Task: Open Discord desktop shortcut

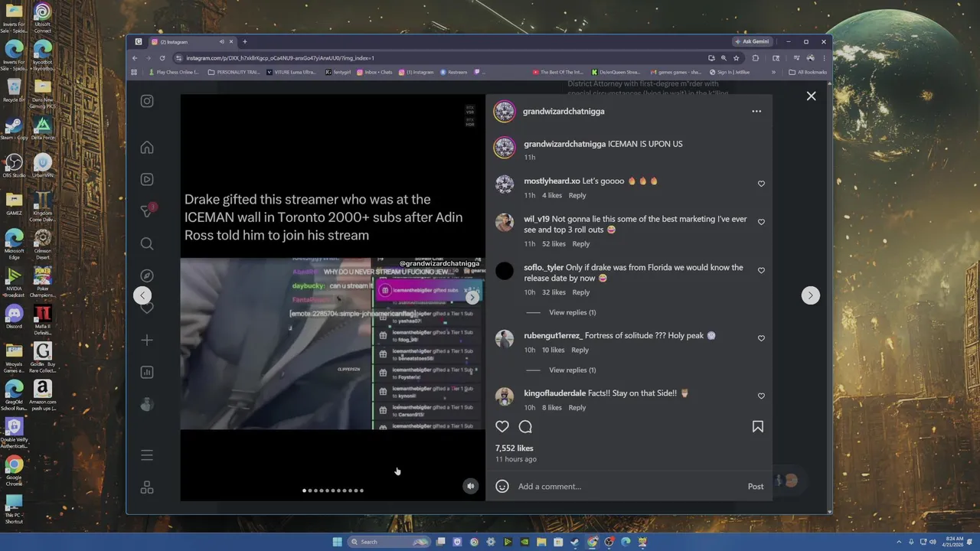Action: (x=14, y=316)
